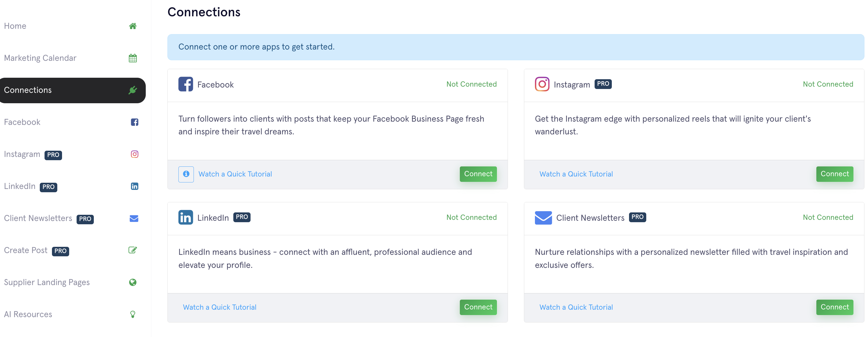Connect the Facebook app
Screen dimensions: 868x337
[478, 174]
